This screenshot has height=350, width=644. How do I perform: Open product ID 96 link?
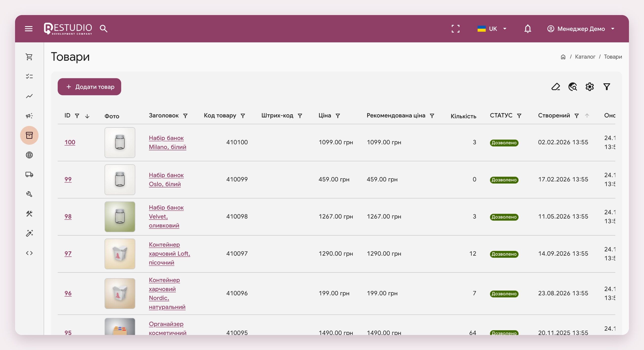coord(68,293)
